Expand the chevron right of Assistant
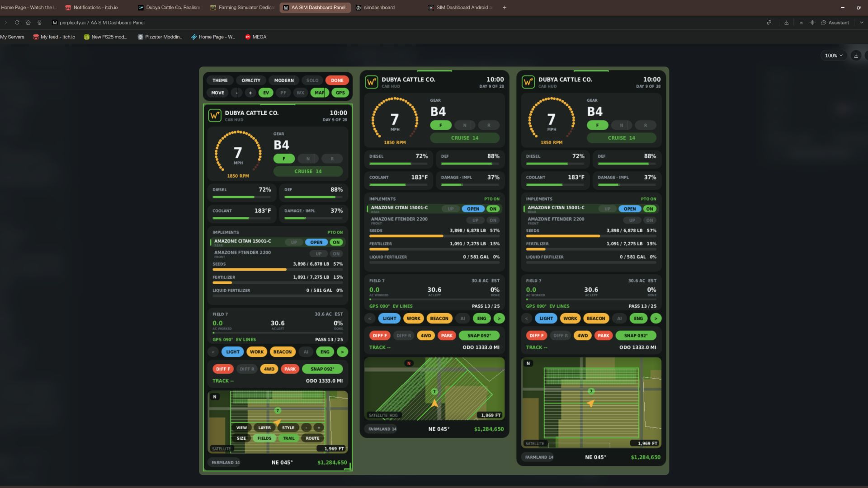 [861, 23]
